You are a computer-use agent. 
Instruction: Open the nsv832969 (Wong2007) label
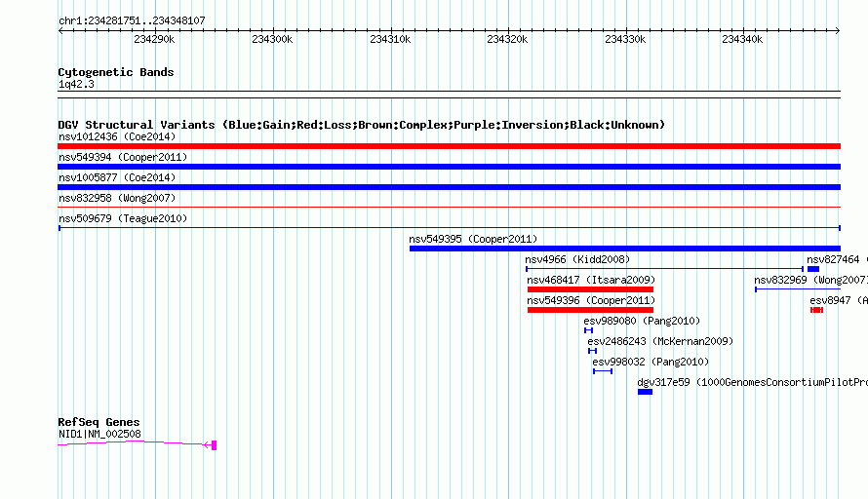811,280
